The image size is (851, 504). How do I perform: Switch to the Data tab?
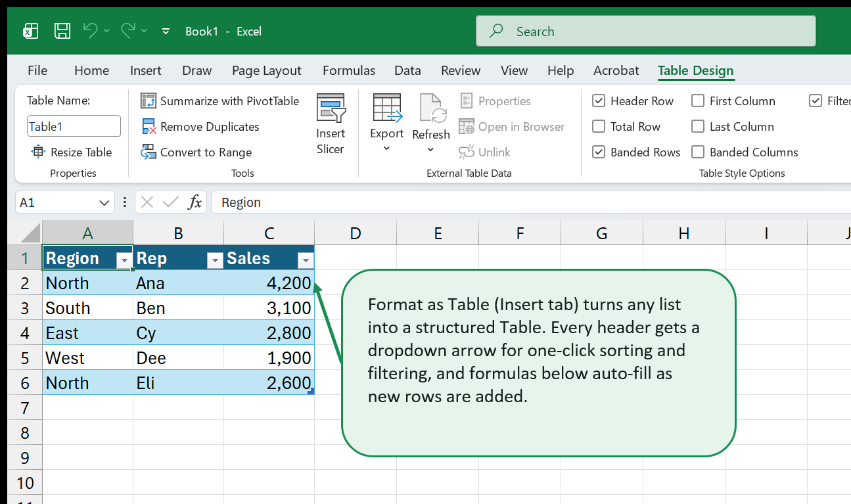[407, 70]
